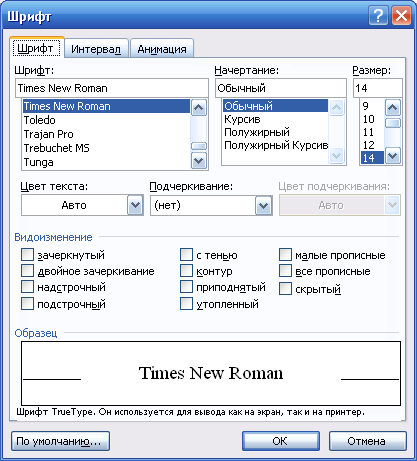Click font list scroll down arrow
417x461 pixels.
199,161
